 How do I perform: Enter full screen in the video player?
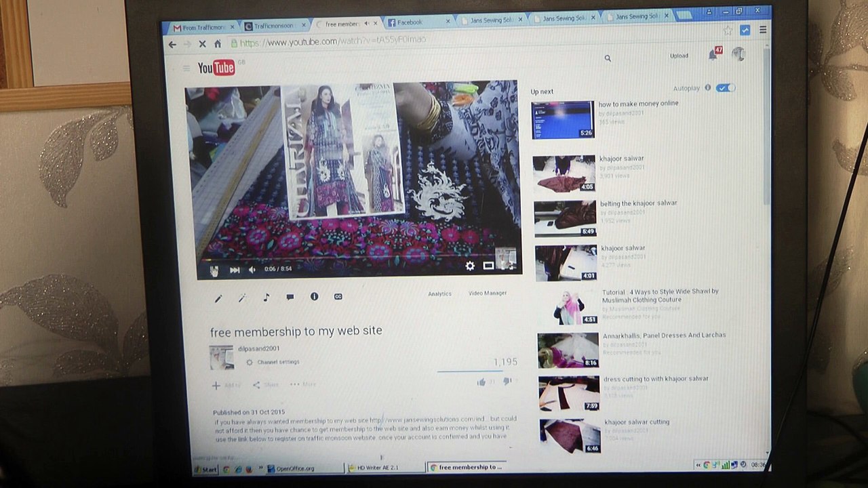pyautogui.click(x=507, y=265)
